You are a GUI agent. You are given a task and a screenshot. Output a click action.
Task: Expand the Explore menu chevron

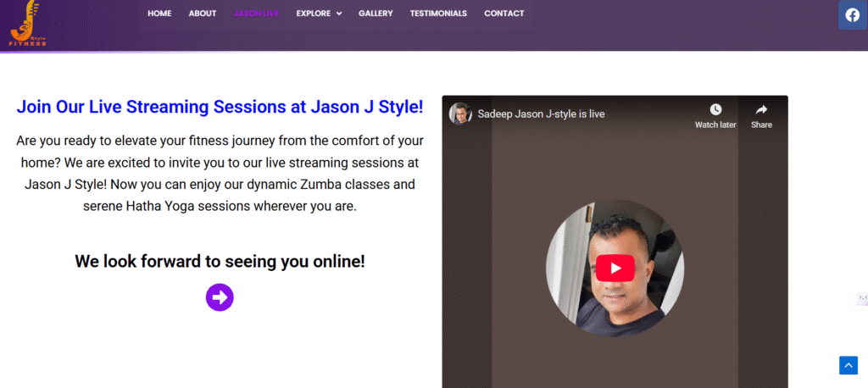[339, 14]
